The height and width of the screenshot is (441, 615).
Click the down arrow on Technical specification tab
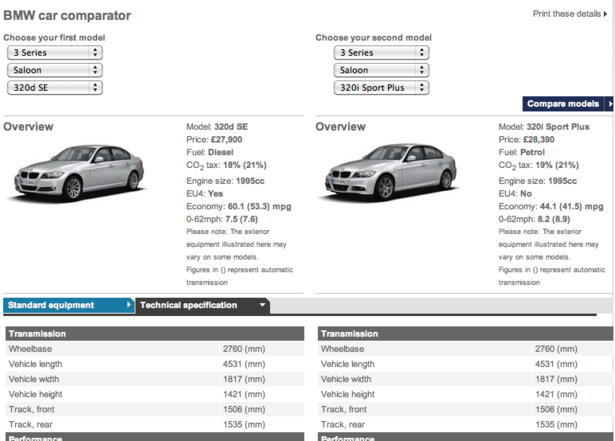tap(262, 304)
